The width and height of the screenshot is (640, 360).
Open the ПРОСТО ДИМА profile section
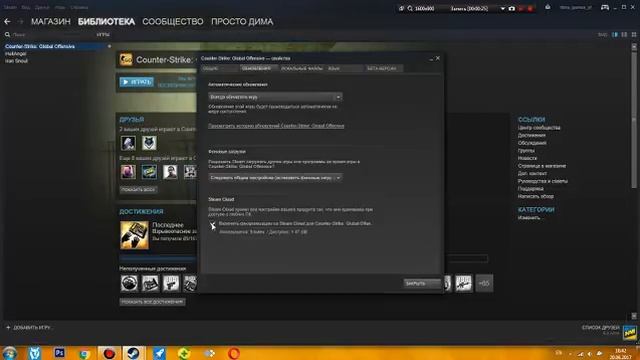(x=242, y=22)
